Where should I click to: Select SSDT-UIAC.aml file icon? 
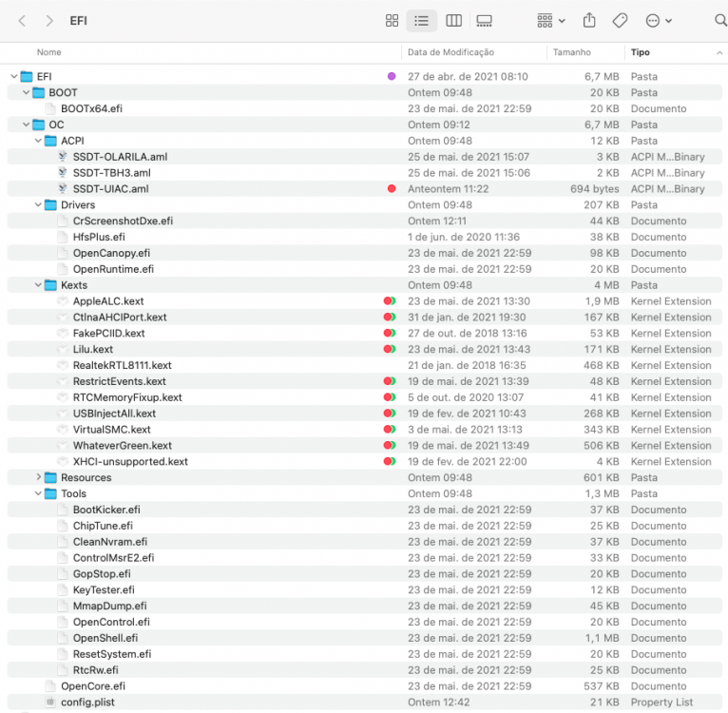point(63,188)
